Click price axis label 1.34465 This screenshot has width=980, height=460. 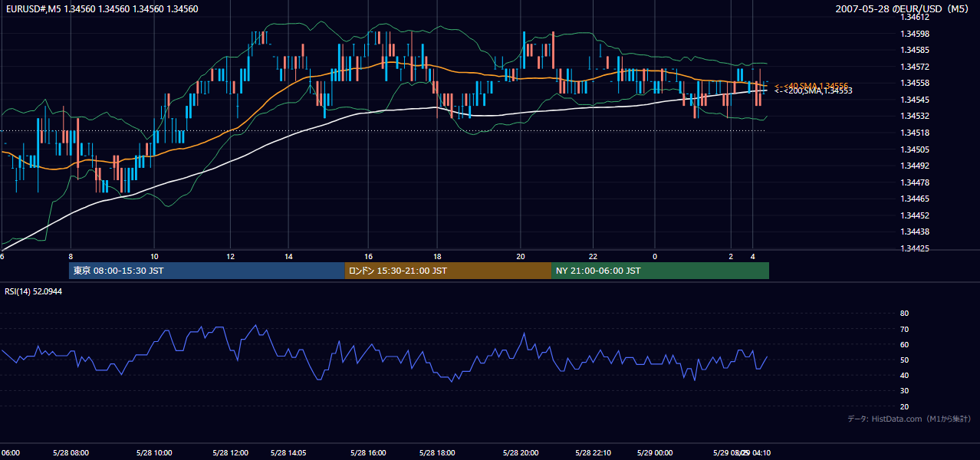[916, 199]
